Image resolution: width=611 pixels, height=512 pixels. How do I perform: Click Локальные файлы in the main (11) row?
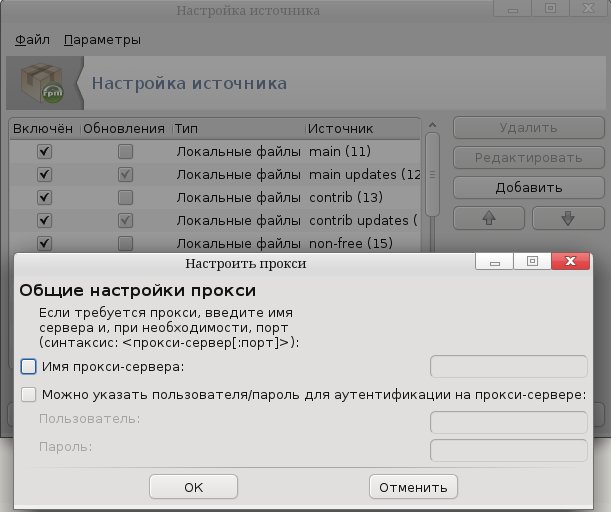tap(238, 152)
